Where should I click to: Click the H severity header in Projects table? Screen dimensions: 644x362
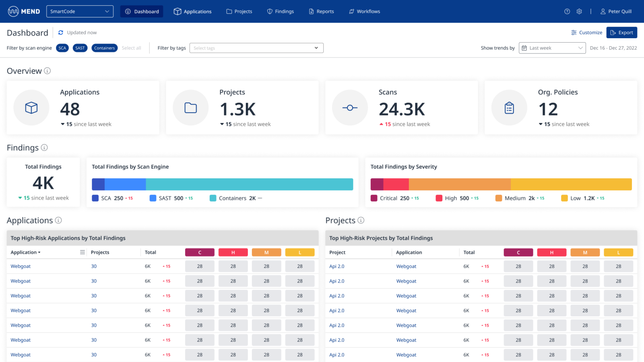(x=552, y=252)
